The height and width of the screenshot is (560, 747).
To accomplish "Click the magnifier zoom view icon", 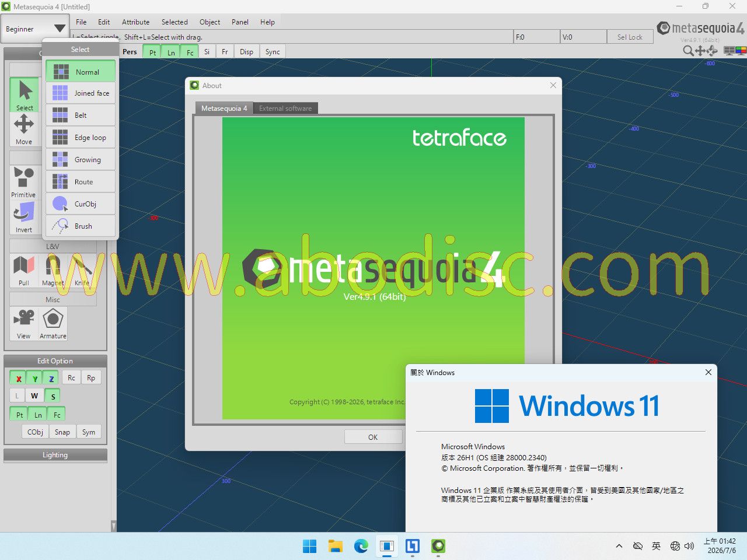I will coord(688,51).
